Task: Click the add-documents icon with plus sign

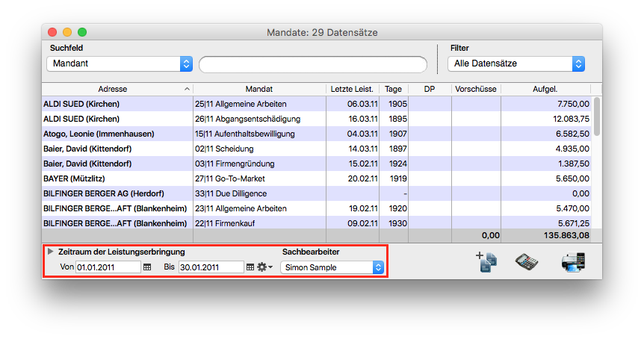Action: click(486, 262)
